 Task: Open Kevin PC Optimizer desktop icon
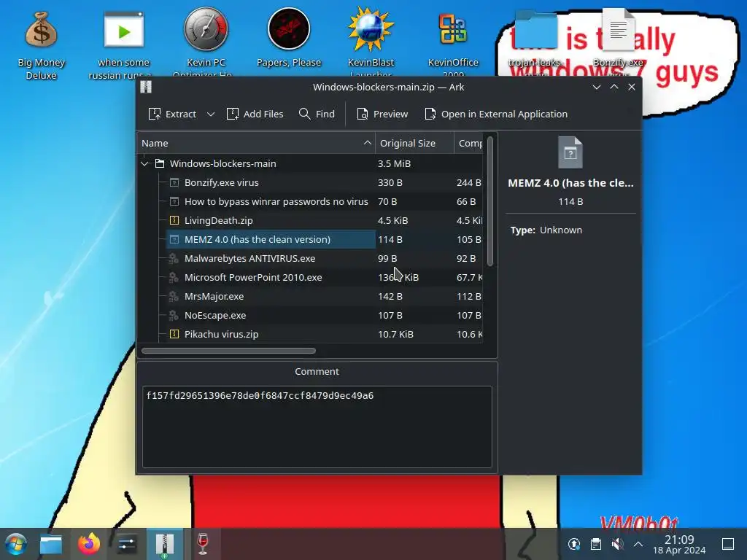tap(206, 43)
